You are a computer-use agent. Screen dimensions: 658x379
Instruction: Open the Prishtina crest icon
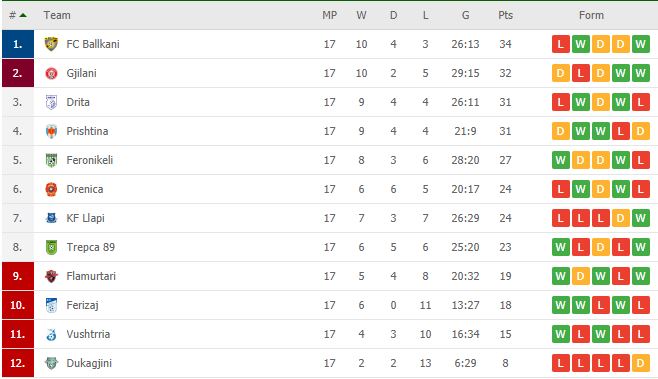click(51, 131)
